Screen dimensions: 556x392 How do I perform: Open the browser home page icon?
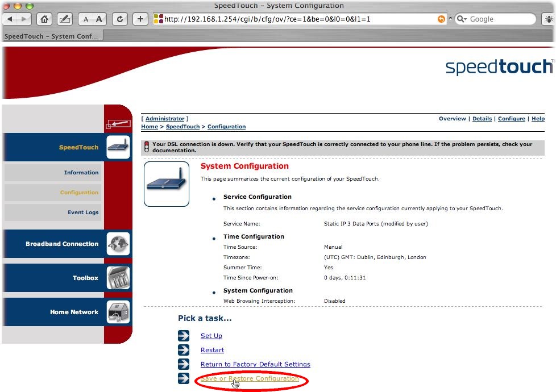tap(44, 19)
